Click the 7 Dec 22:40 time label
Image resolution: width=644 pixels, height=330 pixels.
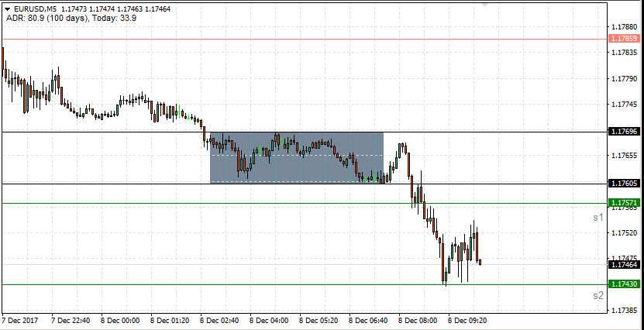[x=71, y=320]
